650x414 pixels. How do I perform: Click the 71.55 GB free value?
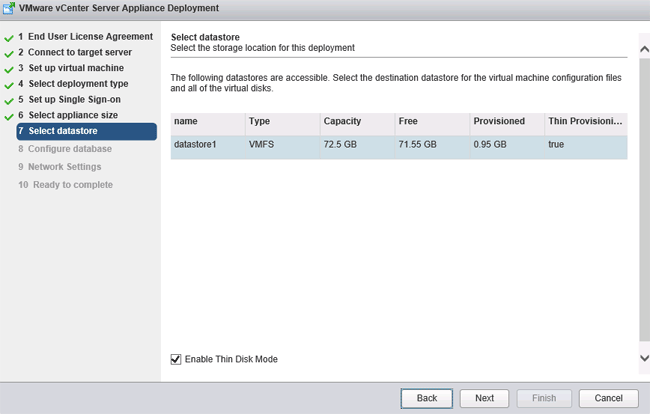pos(417,145)
